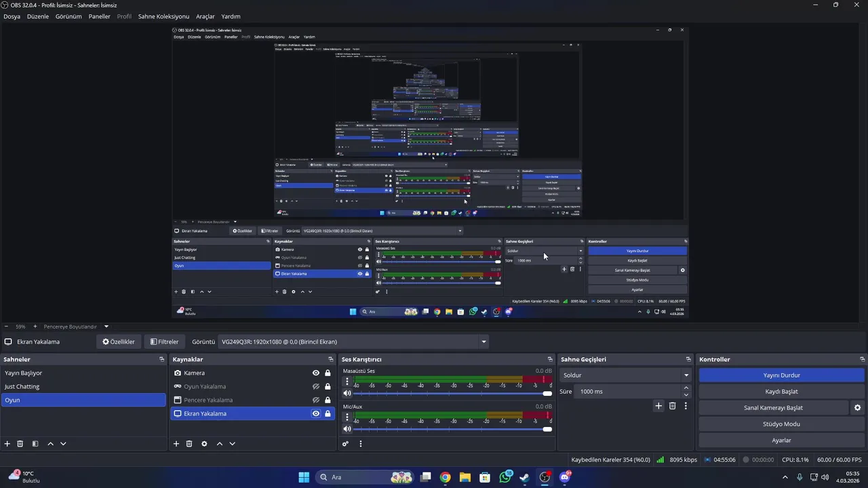This screenshot has width=868, height=488.
Task: Move the source down in Kaynaklar
Action: 232,444
